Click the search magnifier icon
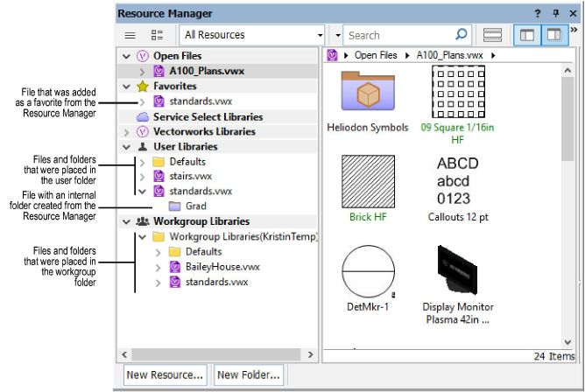585x392 pixels. point(462,34)
